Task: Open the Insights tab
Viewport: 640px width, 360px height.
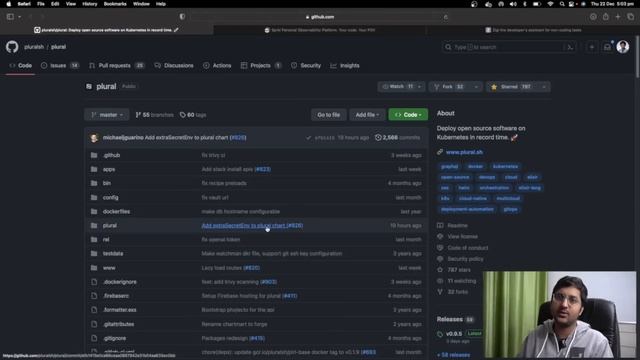Action: point(345,65)
